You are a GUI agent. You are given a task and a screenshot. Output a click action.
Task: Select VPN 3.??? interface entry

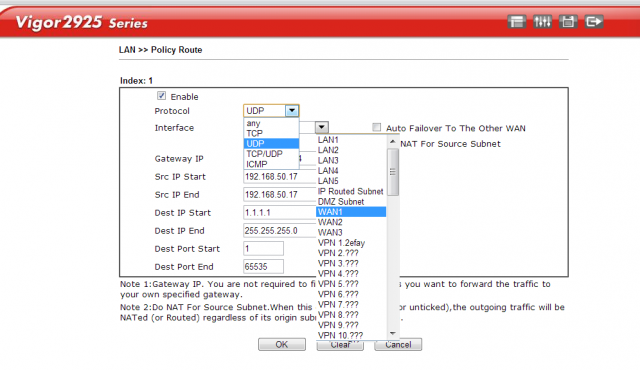point(351,263)
